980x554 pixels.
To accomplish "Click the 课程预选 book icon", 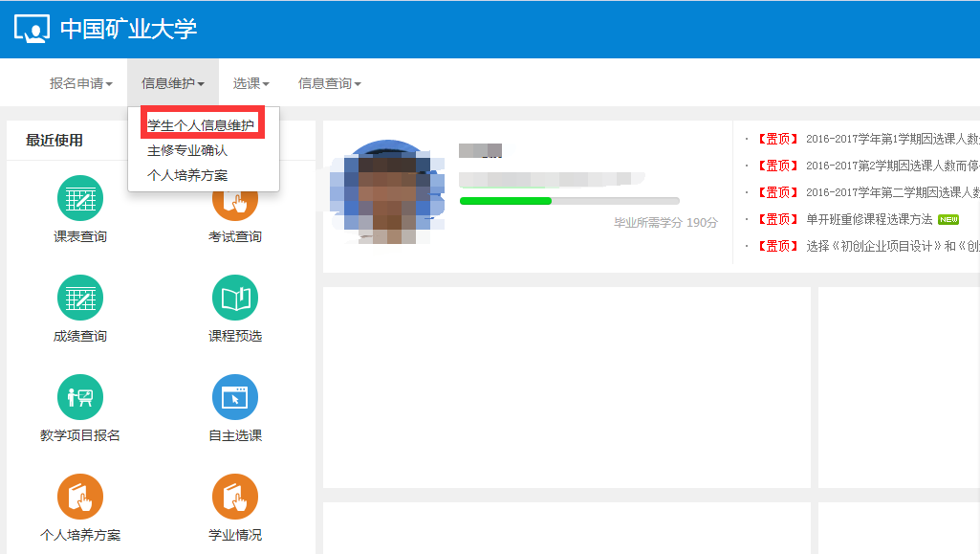I will coord(235,298).
